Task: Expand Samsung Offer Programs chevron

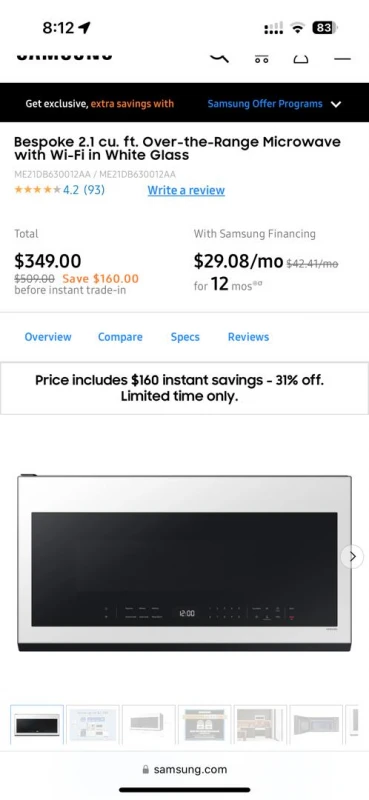Action: coord(335,104)
